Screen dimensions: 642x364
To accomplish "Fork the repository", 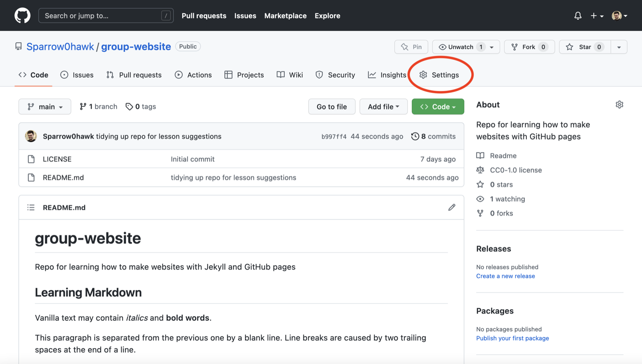I will [529, 47].
